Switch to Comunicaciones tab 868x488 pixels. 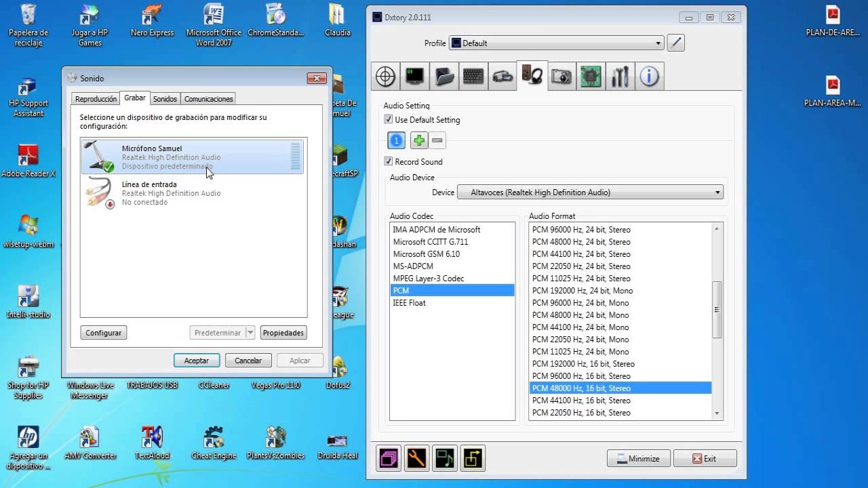point(209,99)
